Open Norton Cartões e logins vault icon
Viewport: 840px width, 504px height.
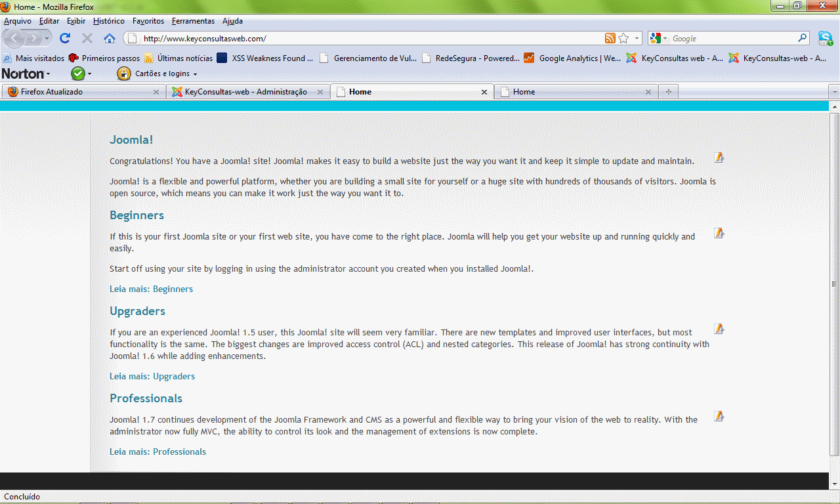point(123,73)
